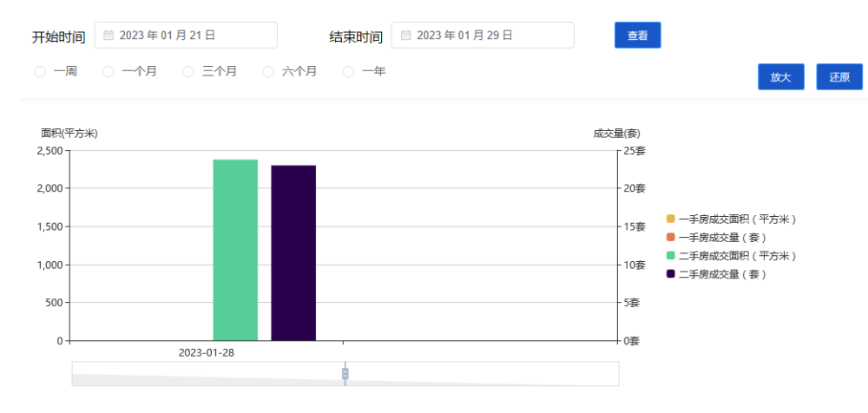Click the 放大 zoom-in button
The width and height of the screenshot is (868, 413).
click(780, 77)
